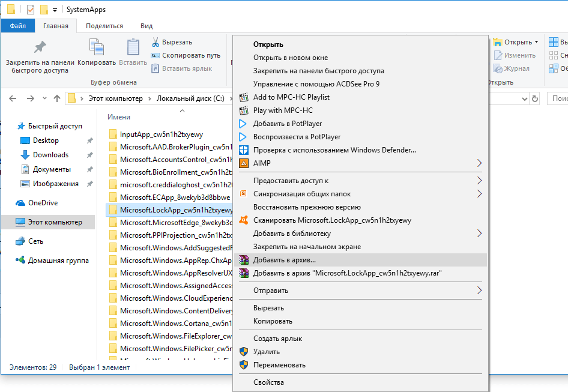Image resolution: width=568 pixels, height=392 pixels.
Task: Switch to the Вид ribbon tab
Action: tap(147, 26)
